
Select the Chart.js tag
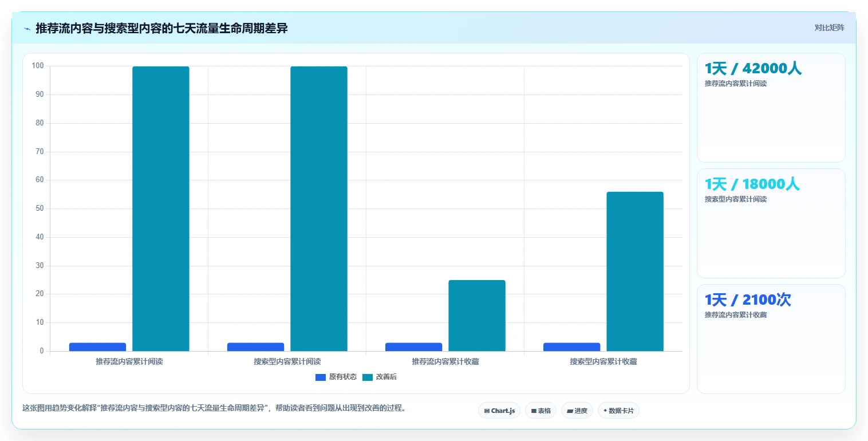499,411
